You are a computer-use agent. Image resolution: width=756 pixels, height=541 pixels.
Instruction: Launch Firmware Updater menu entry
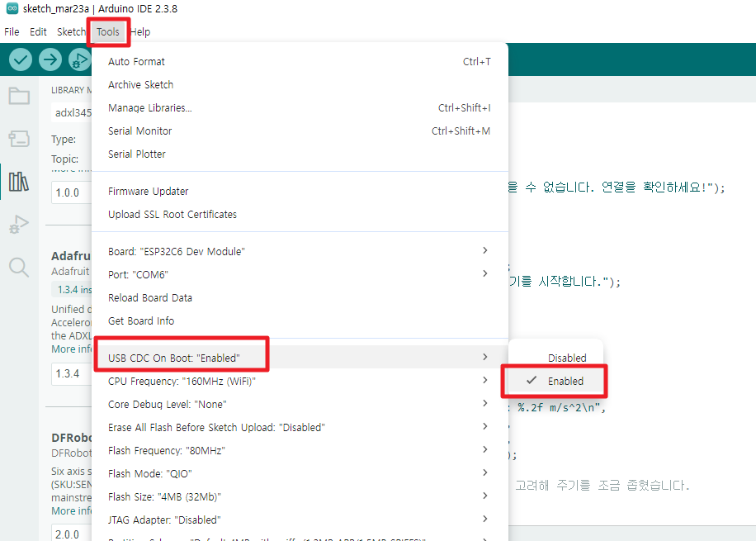coord(300,191)
